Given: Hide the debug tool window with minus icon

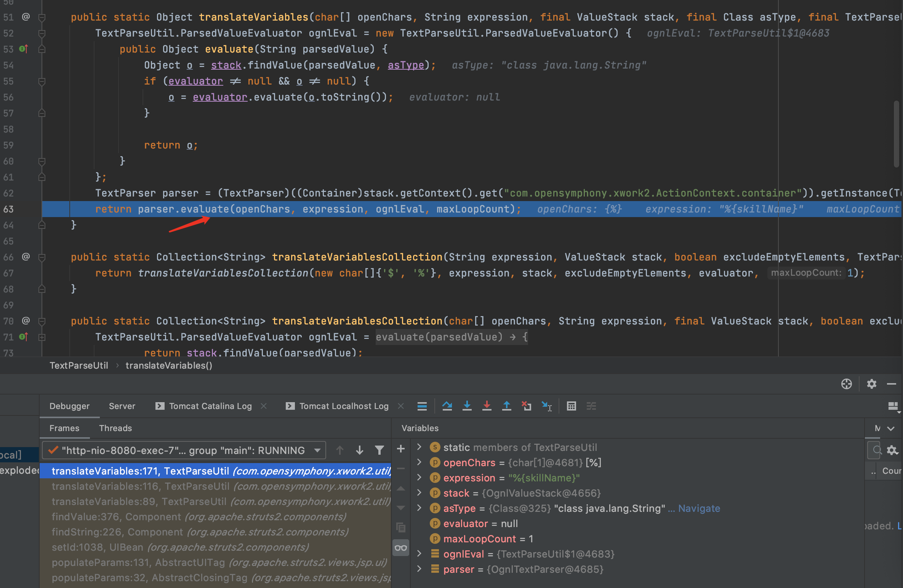Looking at the screenshot, I should tap(892, 384).
